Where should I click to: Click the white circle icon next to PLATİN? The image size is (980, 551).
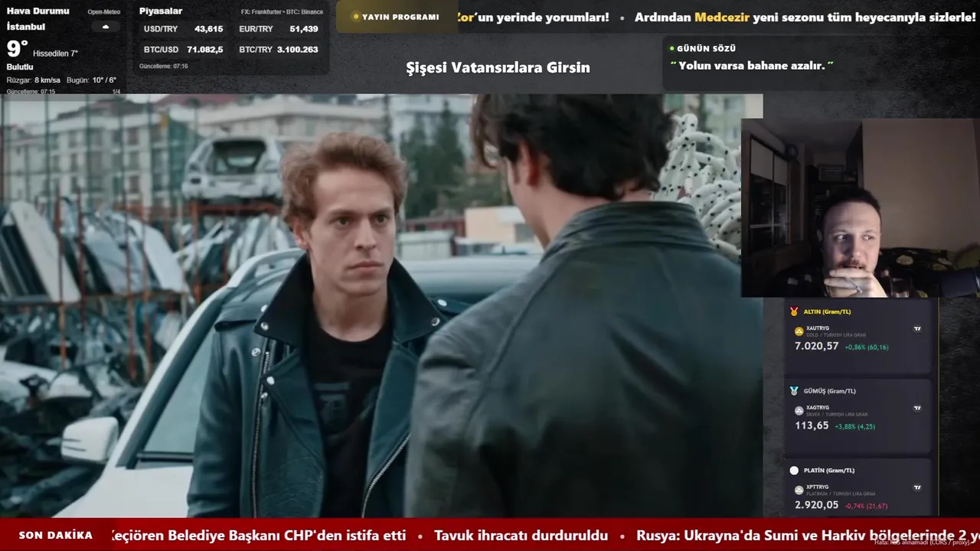pos(794,471)
